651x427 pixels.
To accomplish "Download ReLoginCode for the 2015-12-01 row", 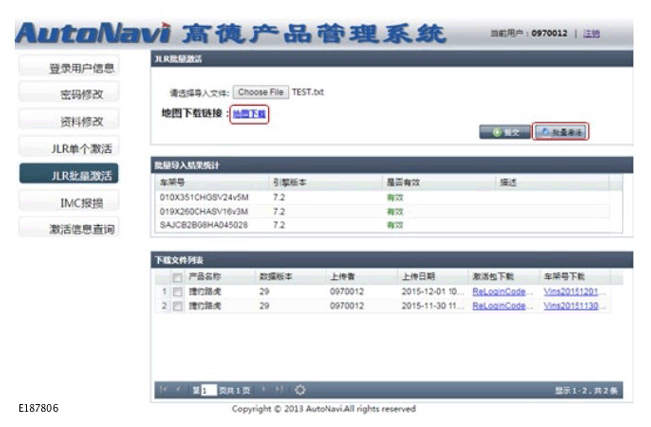I will [x=499, y=292].
